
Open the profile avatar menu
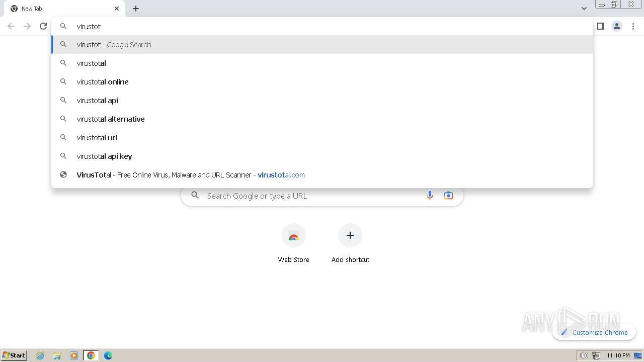click(617, 26)
